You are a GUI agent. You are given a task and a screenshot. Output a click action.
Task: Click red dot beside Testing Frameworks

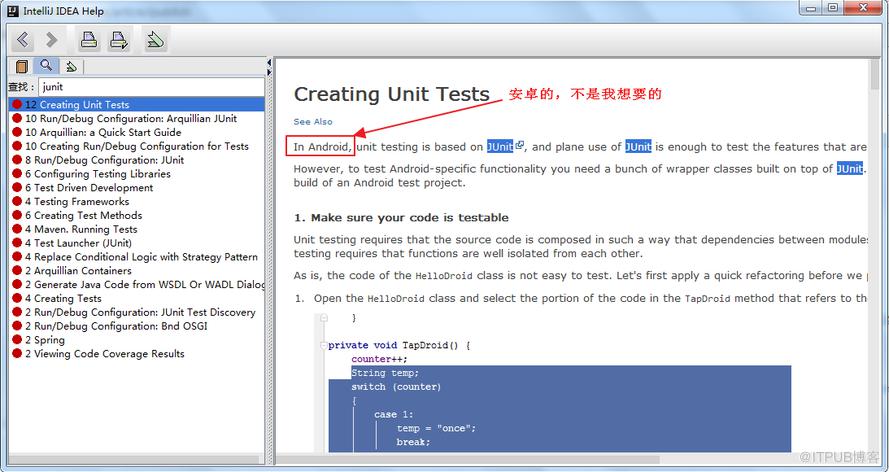coord(17,201)
